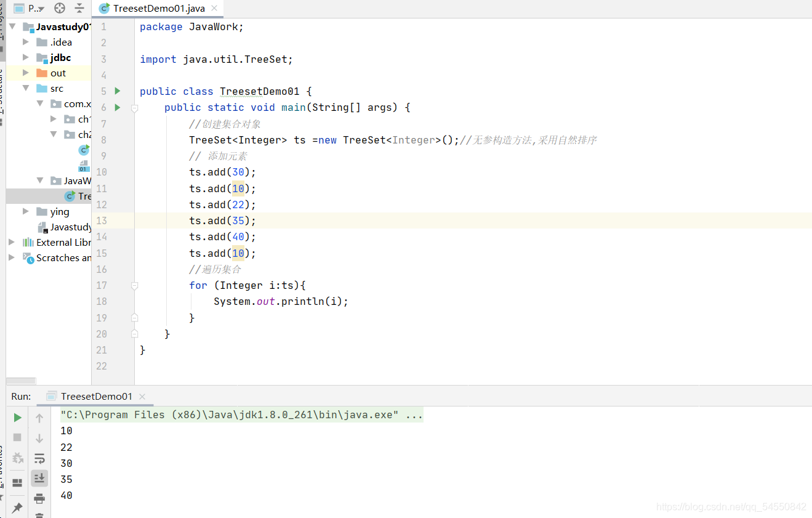Image resolution: width=812 pixels, height=518 pixels.
Task: Select the .idea folder name
Action: coord(61,42)
